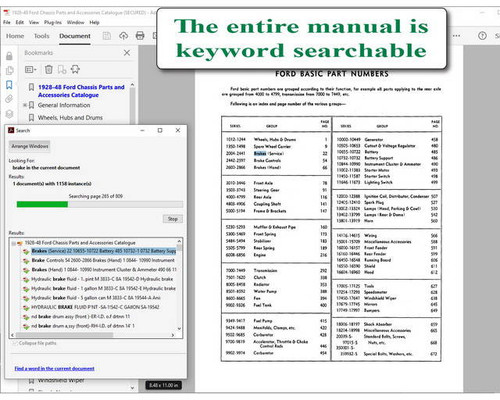Open the Edit menu

point(20,22)
